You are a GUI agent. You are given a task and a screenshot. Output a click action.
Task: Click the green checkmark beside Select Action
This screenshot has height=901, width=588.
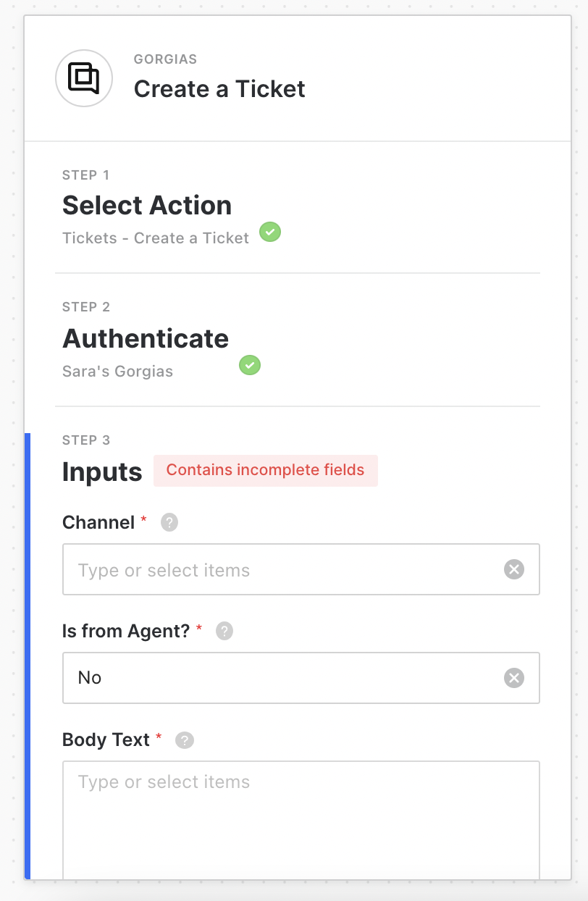click(270, 232)
